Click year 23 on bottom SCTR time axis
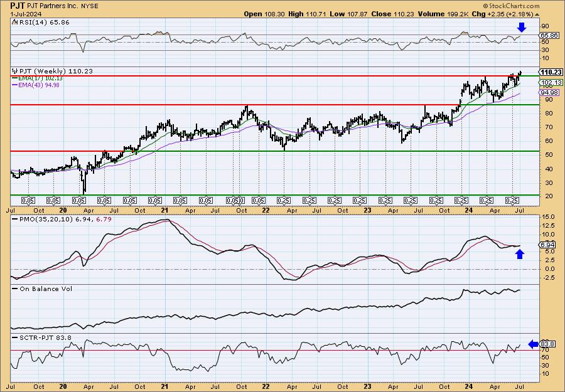565x392 pixels. tap(367, 386)
